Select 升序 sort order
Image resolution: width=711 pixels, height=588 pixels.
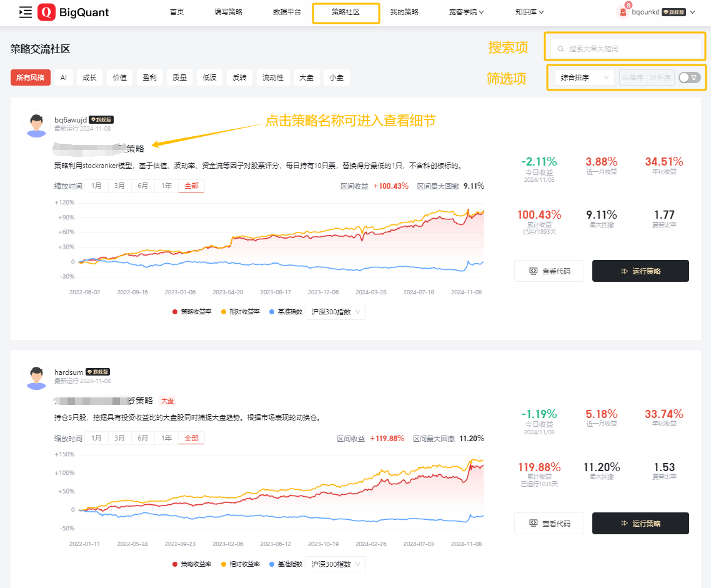(x=660, y=77)
